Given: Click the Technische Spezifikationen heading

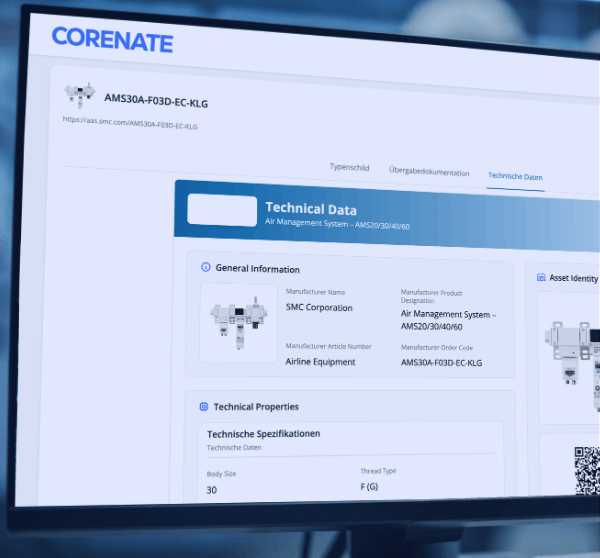Looking at the screenshot, I should (264, 434).
